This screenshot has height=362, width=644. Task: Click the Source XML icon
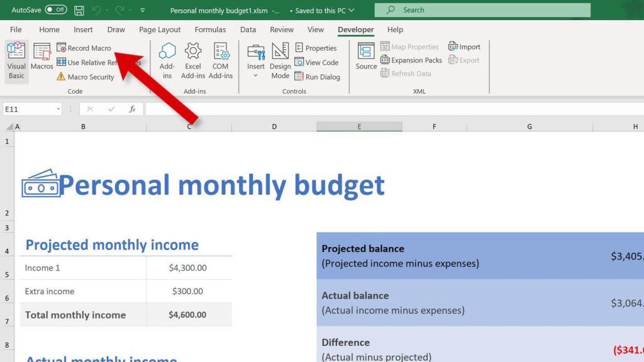pyautogui.click(x=366, y=57)
